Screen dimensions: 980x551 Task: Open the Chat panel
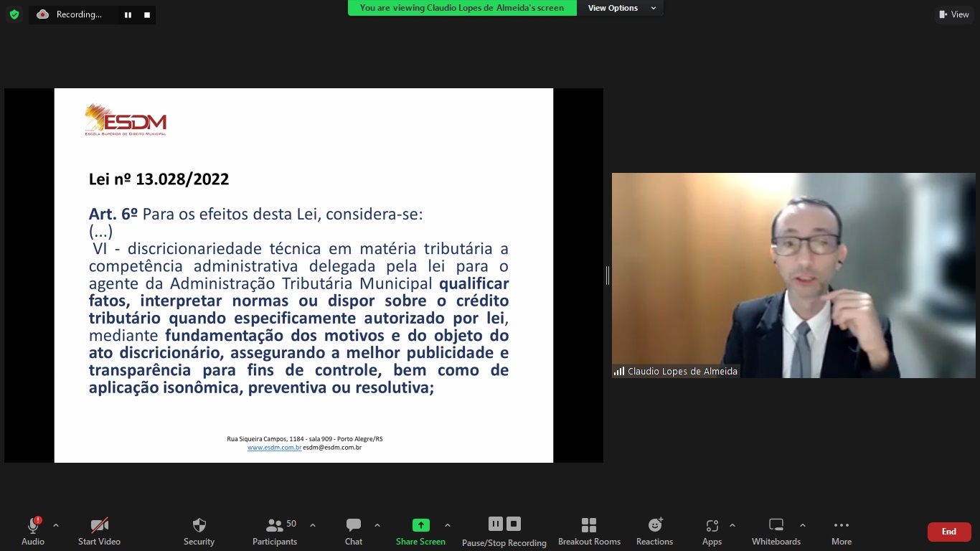point(354,532)
